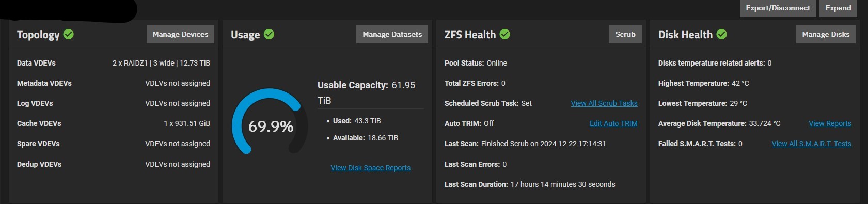The height and width of the screenshot is (204, 868).
Task: Click the green status checkmark next to Usage
Action: pyautogui.click(x=269, y=34)
